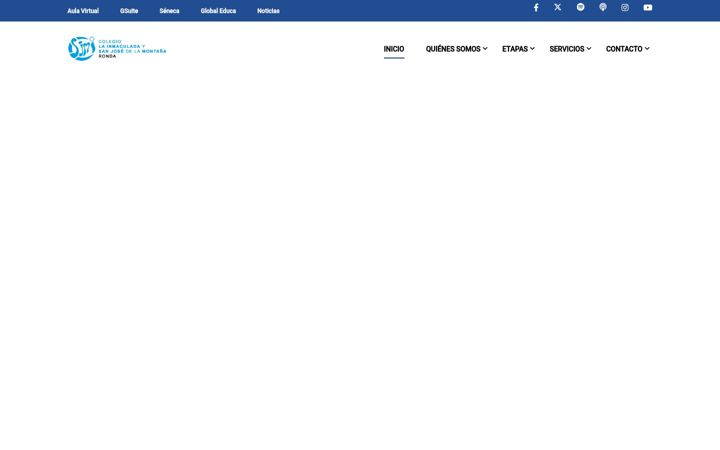Open the YouTube social icon
This screenshot has height=450, width=720.
648,7
